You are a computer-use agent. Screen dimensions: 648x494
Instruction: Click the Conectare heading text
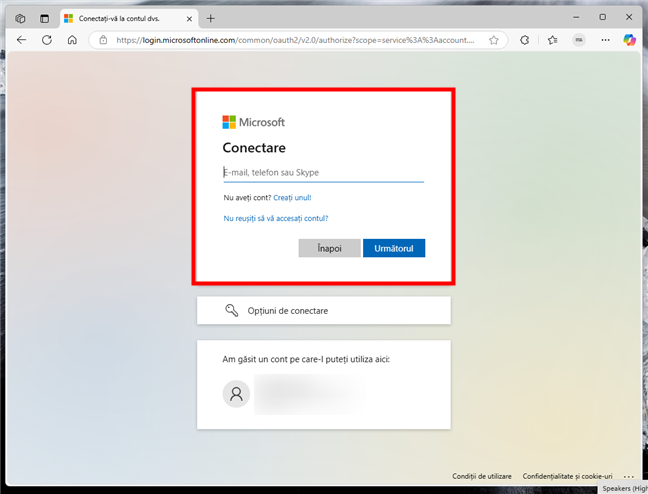254,148
